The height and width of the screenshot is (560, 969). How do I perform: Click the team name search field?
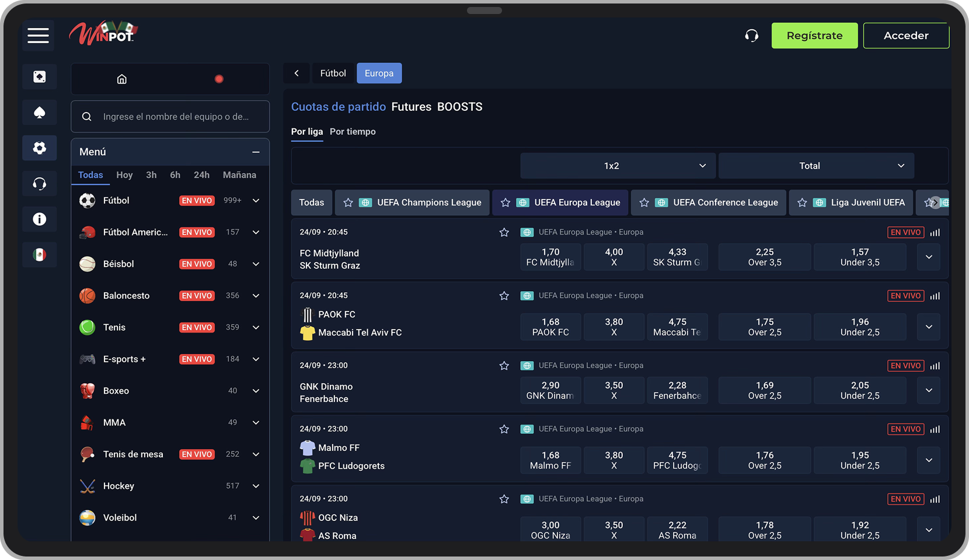pyautogui.click(x=175, y=117)
